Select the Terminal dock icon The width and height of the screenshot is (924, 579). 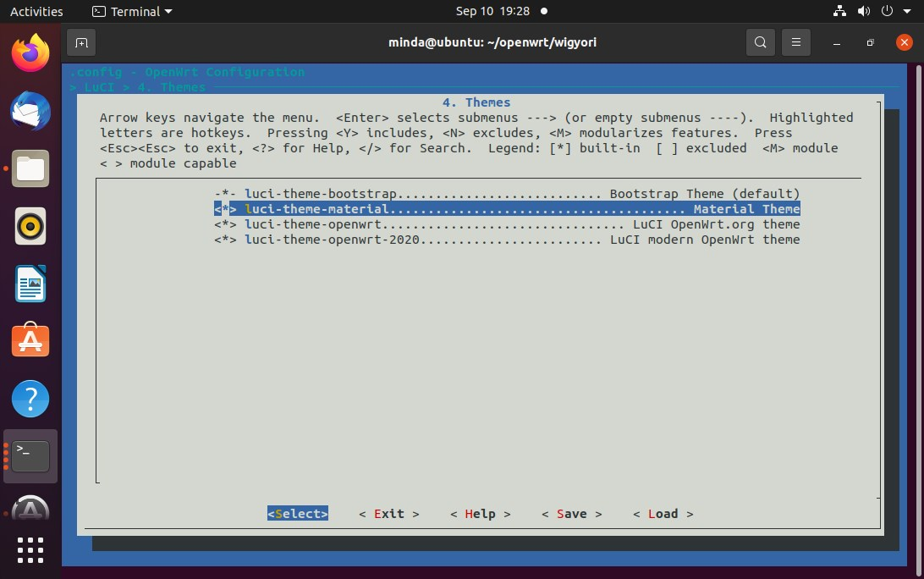30,455
